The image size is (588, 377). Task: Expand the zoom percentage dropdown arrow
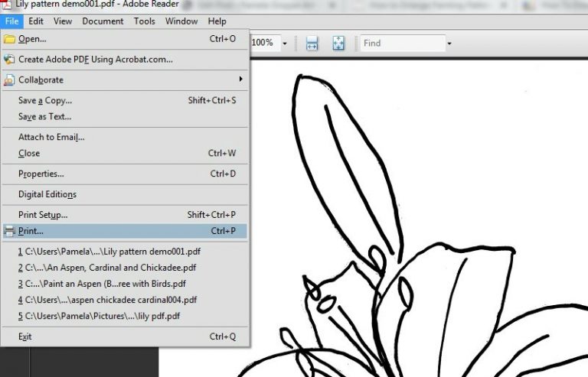point(285,44)
